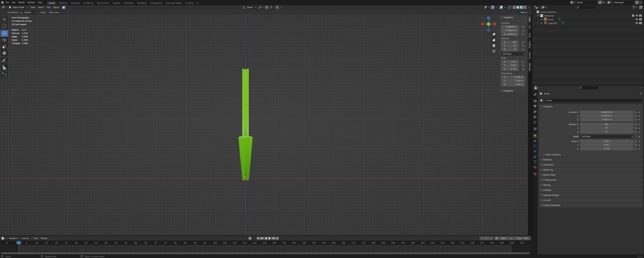Hide the Arrow object in outliner

[637, 20]
